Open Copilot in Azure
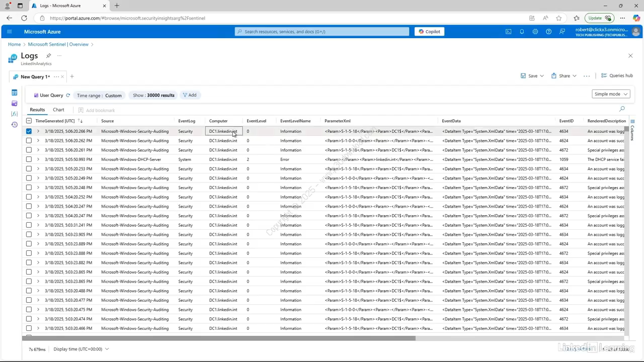 [x=429, y=31]
